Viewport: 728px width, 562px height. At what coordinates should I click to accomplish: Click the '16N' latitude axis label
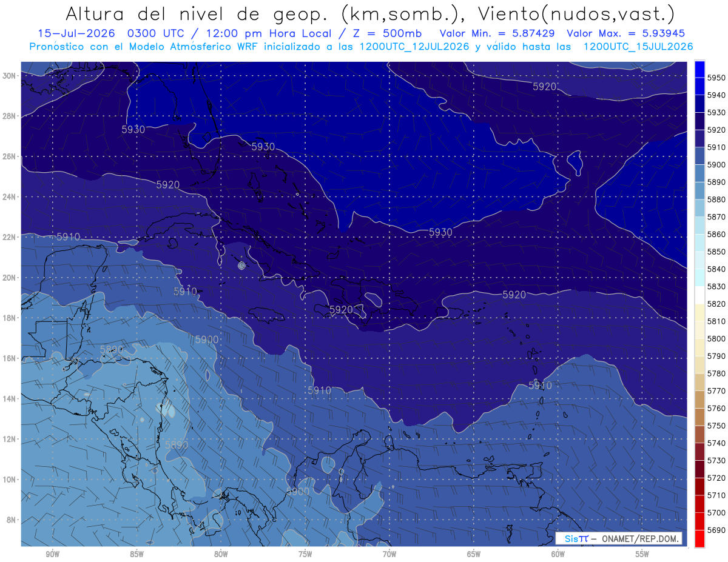[x=10, y=358]
